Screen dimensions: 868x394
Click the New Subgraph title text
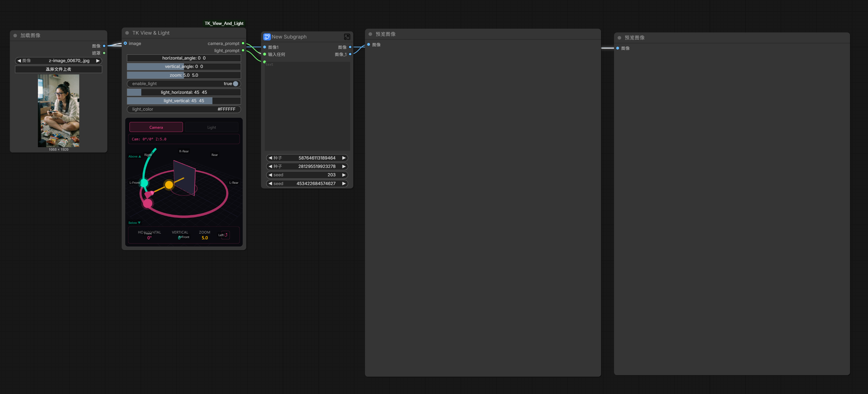click(289, 37)
